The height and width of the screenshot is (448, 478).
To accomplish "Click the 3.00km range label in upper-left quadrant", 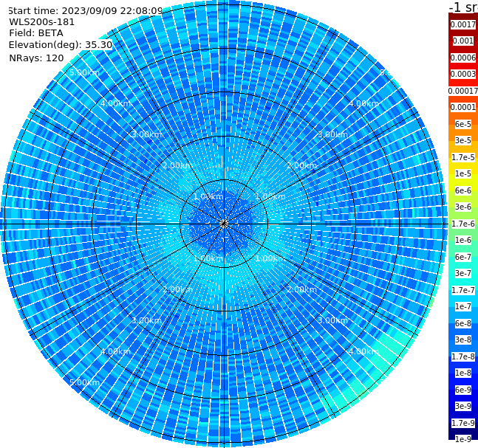I will (146, 134).
